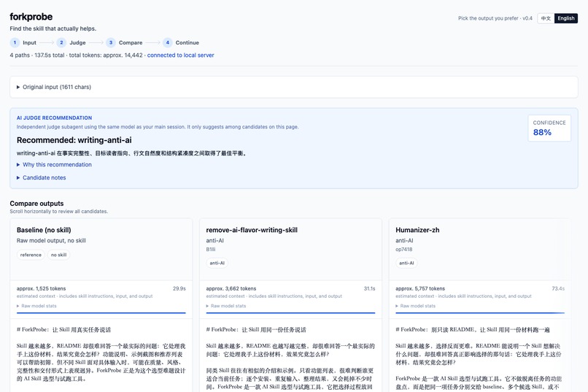Screen dimensions: 588x392
Task: Switch language to 中文
Action: (546, 18)
